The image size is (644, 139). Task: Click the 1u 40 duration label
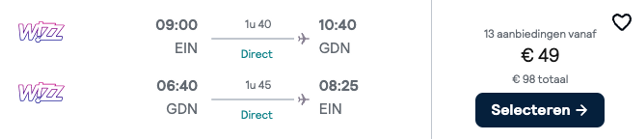click(258, 24)
